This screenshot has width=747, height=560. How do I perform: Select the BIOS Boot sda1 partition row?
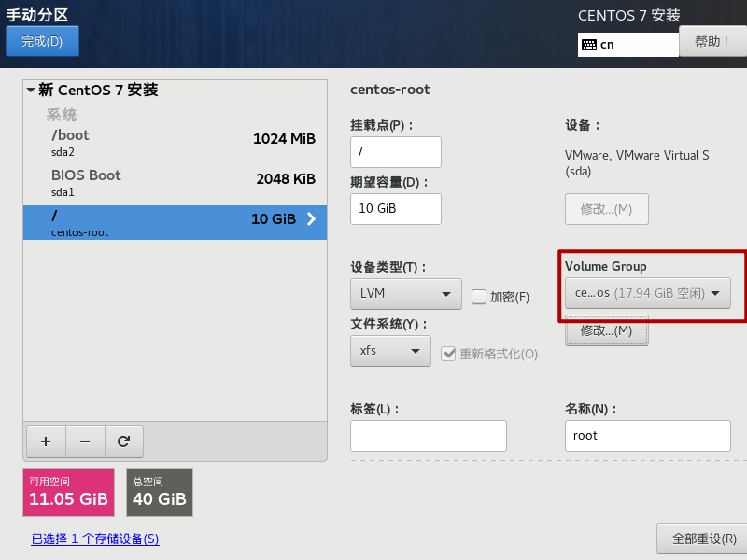click(175, 183)
